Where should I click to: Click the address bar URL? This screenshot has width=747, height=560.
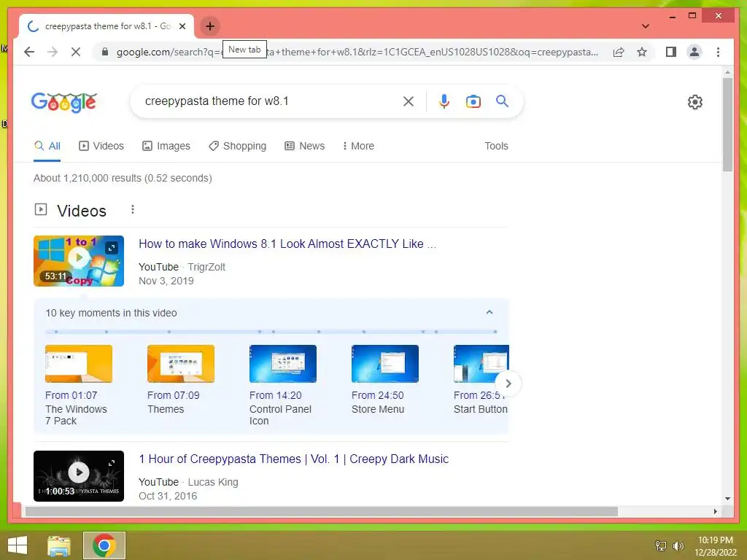357,52
